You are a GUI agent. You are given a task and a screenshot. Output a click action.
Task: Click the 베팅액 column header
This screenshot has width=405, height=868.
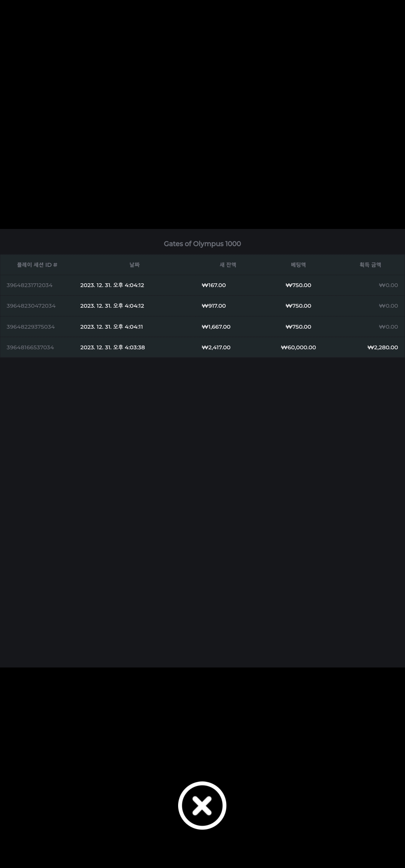pyautogui.click(x=298, y=265)
